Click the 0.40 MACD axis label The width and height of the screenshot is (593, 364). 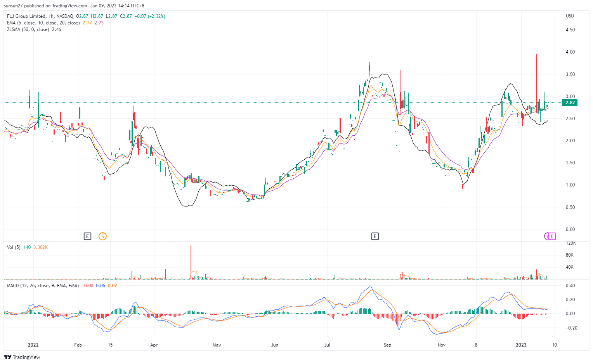[x=570, y=286]
